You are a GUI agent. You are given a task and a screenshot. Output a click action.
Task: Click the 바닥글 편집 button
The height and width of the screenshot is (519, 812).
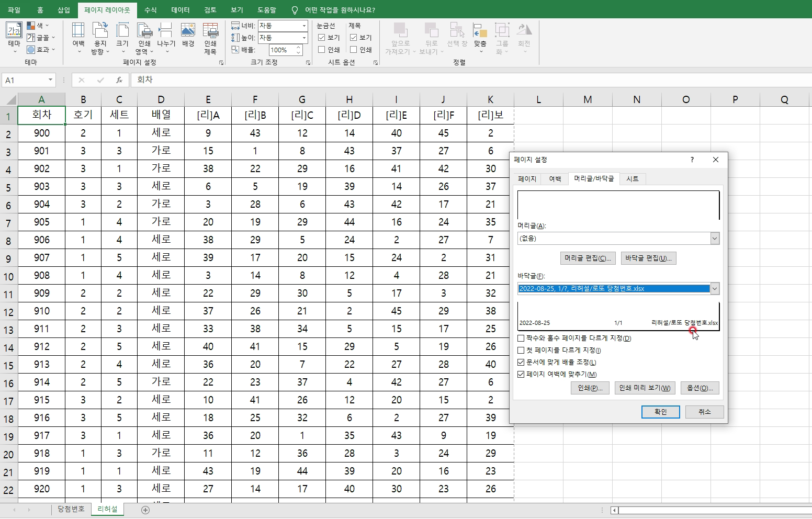[x=649, y=258]
